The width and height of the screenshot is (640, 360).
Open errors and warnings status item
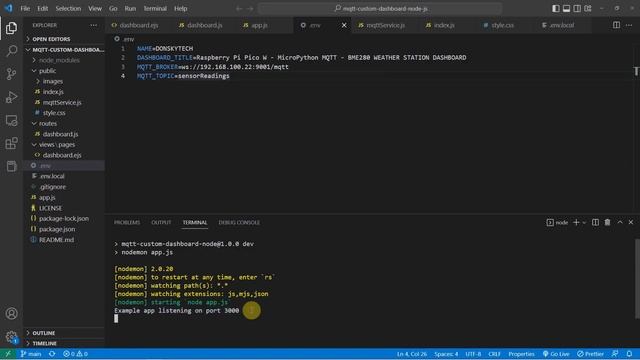(76, 354)
